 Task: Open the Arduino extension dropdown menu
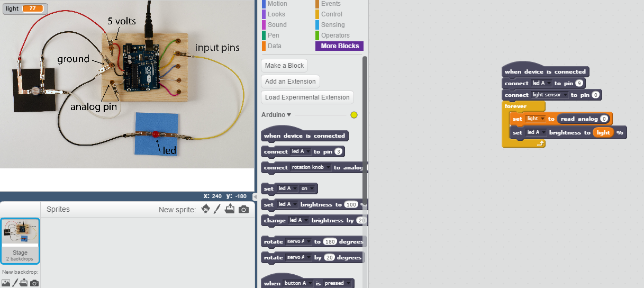pyautogui.click(x=289, y=115)
